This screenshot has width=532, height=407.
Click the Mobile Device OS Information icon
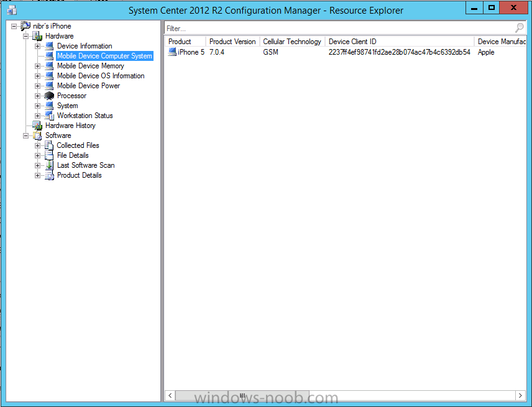point(49,76)
